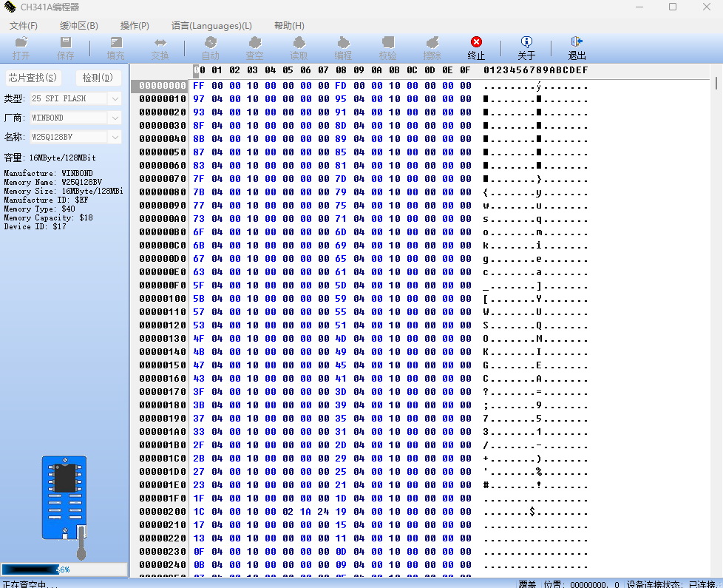
Task: Click the 容量: 16MByte/128MBit label
Action: [x=50, y=158]
